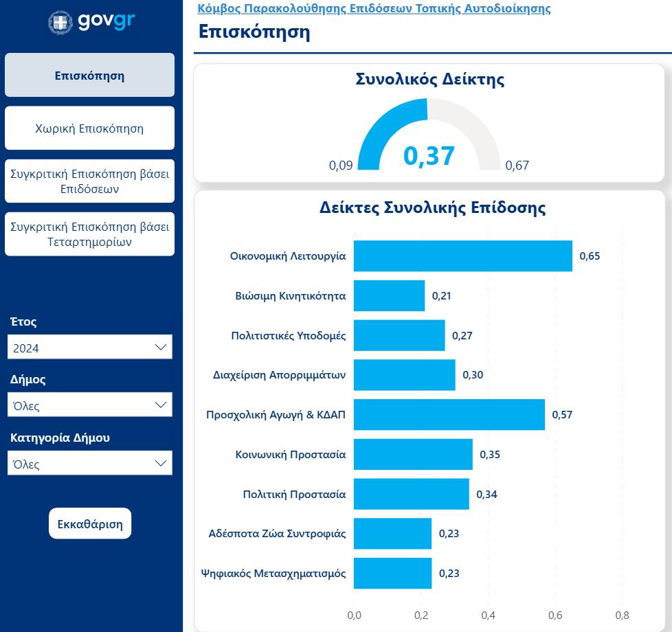The height and width of the screenshot is (632, 672).
Task: Follow the Κόμβος Παρακολούθησης Επιδόσεων header link
Action: 374,9
